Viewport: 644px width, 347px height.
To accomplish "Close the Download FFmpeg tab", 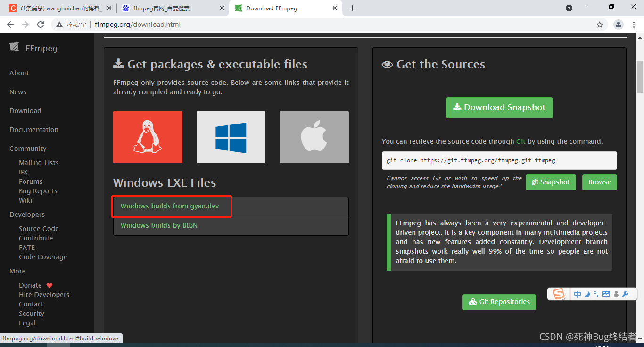I will tap(335, 8).
